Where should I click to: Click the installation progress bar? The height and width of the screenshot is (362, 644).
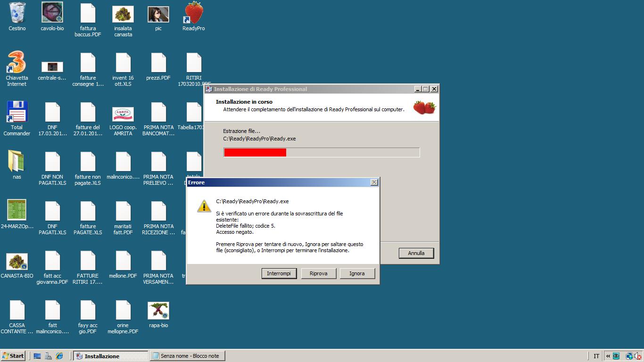point(322,152)
